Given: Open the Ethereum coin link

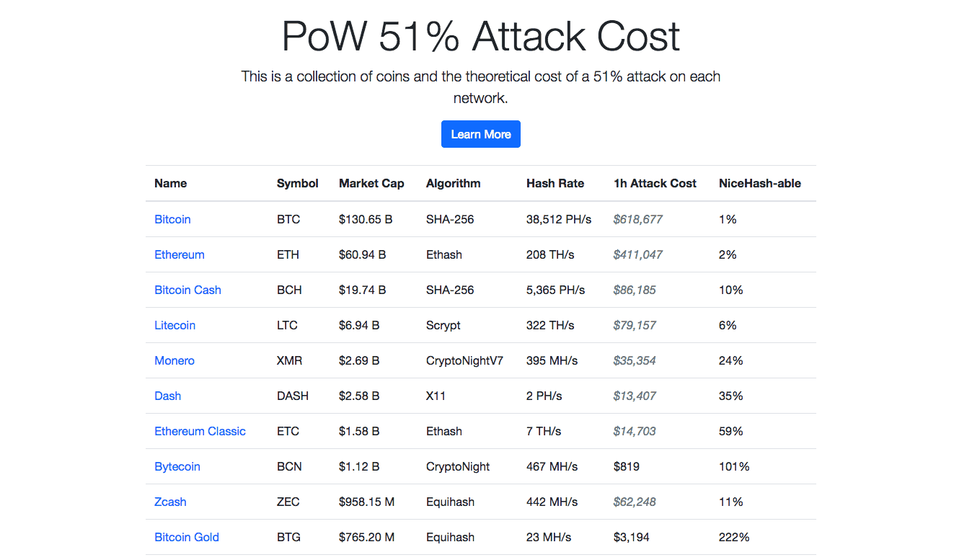Looking at the screenshot, I should tap(180, 254).
